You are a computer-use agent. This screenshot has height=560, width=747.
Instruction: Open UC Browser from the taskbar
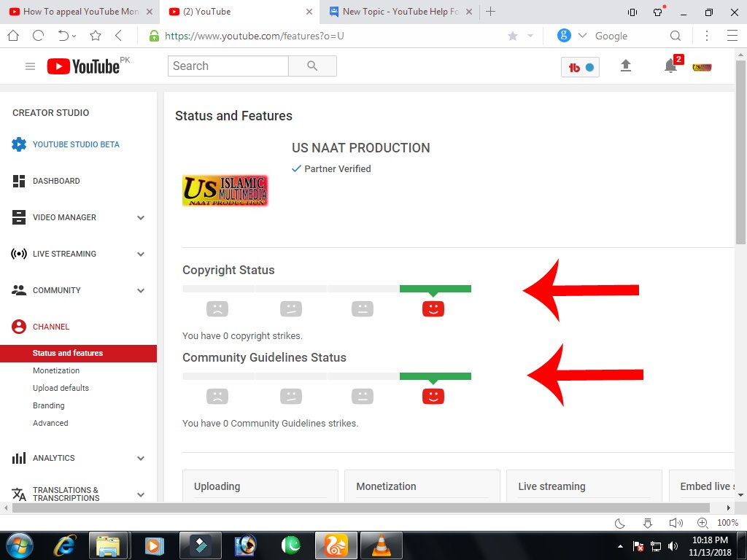tap(336, 545)
